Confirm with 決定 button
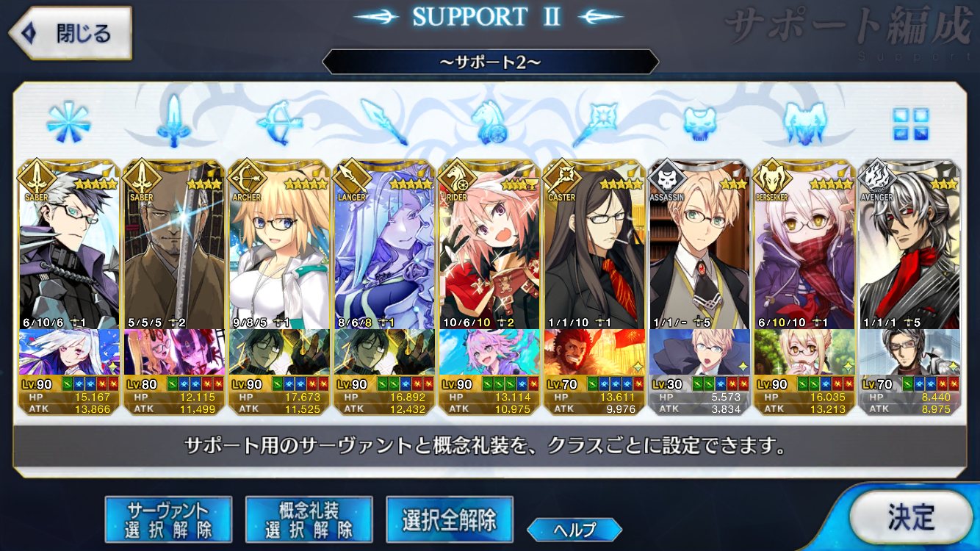 point(911,517)
